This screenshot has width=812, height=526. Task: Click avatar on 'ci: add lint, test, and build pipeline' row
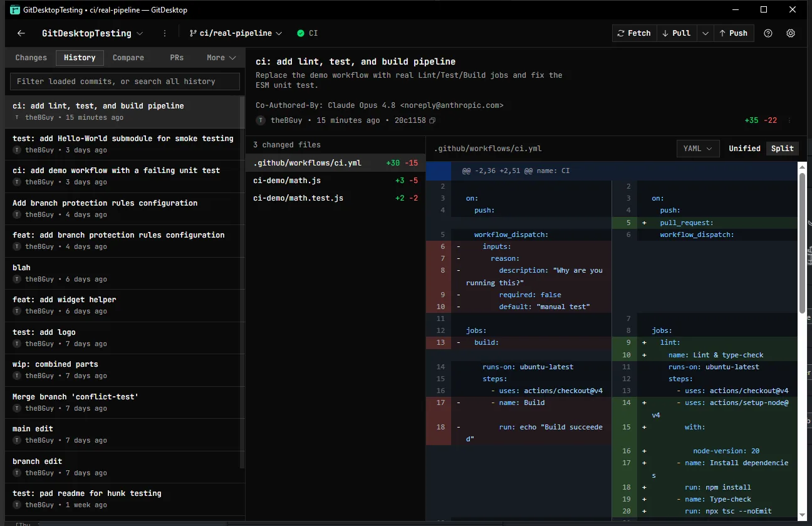(17, 118)
